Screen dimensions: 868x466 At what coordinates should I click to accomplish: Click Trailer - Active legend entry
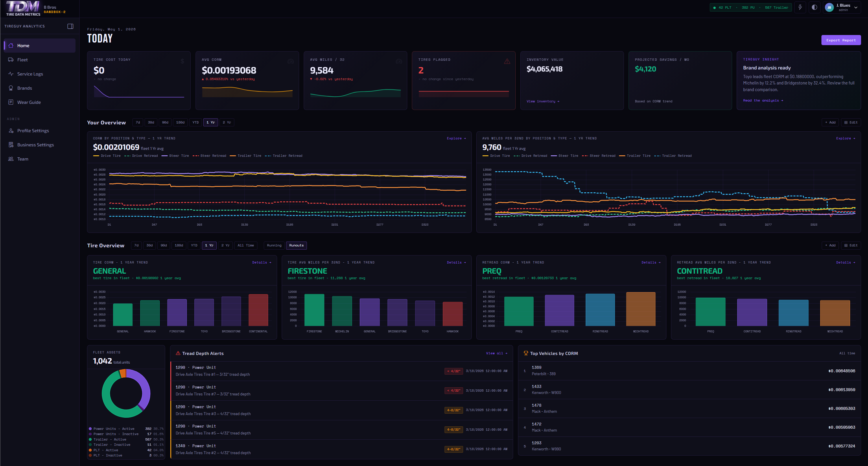126,439
